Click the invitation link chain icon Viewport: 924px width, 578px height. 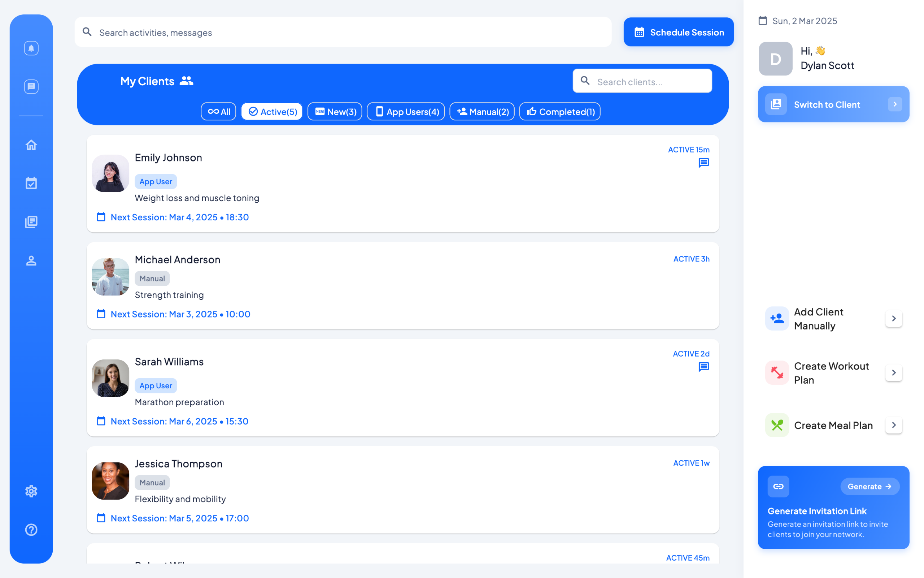778,486
